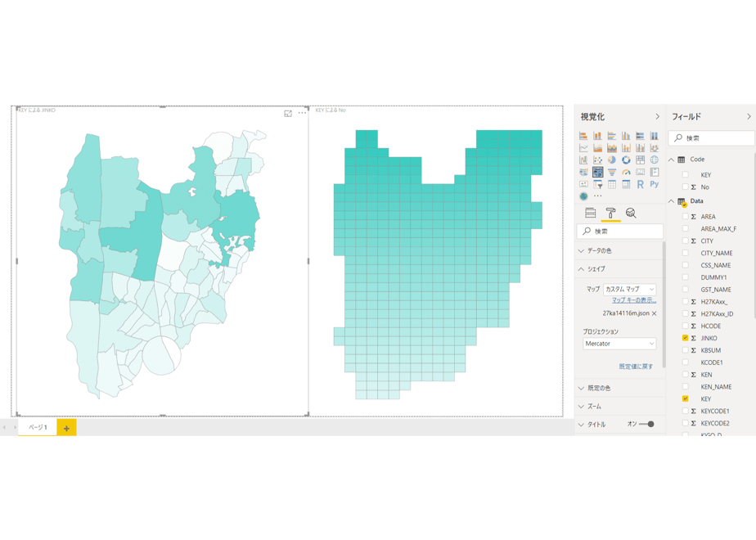
Task: Open the Mercator projection dropdown
Action: pyautogui.click(x=619, y=344)
